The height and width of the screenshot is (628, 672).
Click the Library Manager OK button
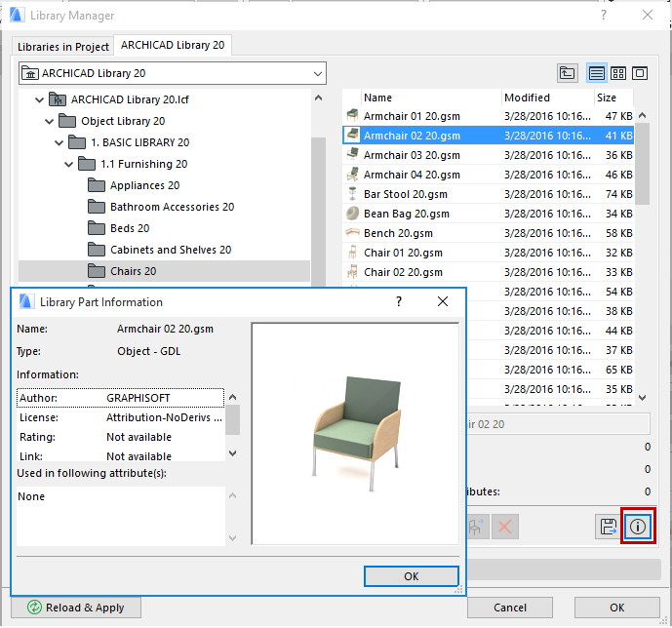pos(616,608)
